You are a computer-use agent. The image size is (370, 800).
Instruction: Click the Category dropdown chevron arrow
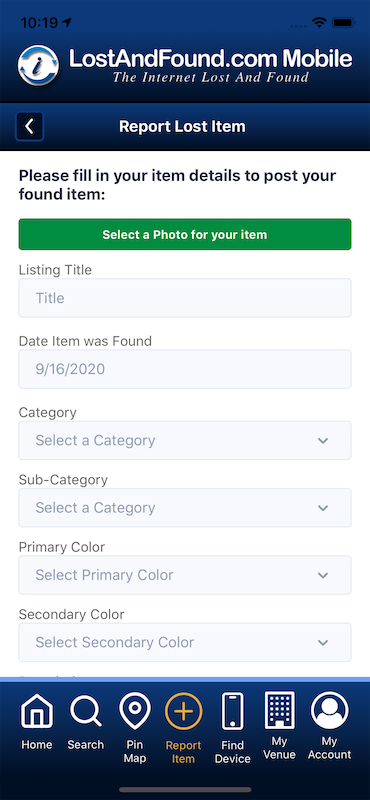(323, 440)
